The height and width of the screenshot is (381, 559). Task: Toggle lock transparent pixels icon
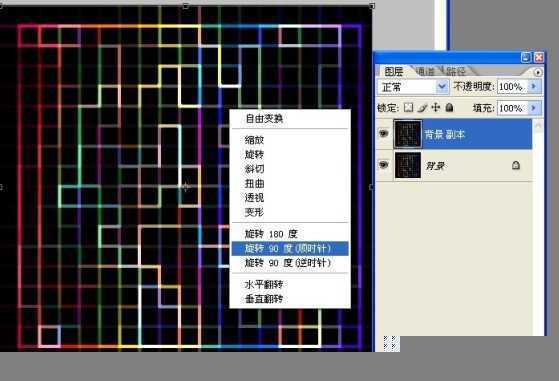point(409,107)
